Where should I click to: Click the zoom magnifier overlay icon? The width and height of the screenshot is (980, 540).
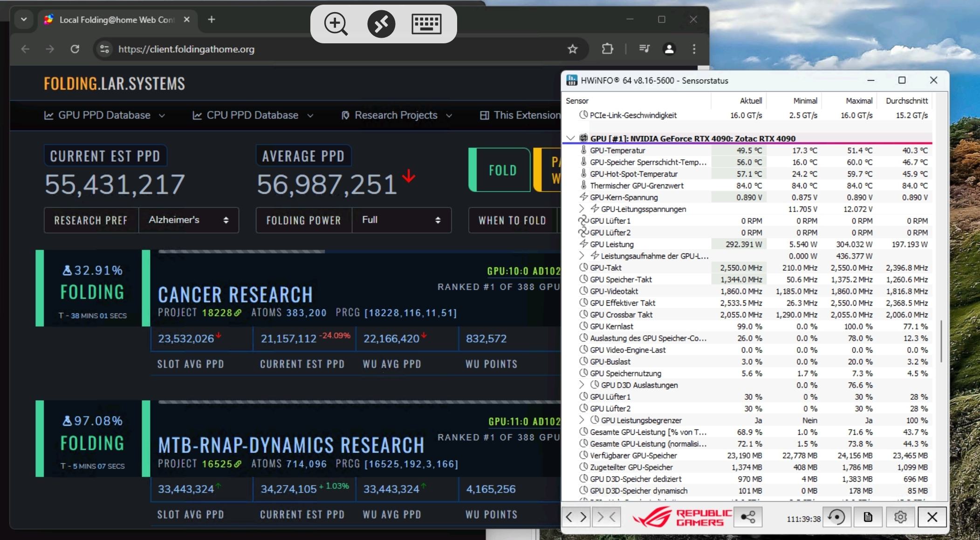point(336,24)
